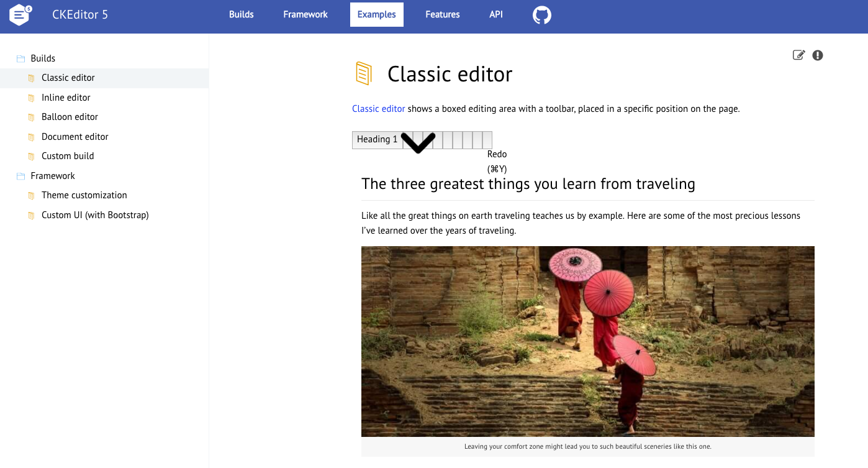The width and height of the screenshot is (868, 468).
Task: Click the report an issue exclamation icon
Action: click(817, 55)
